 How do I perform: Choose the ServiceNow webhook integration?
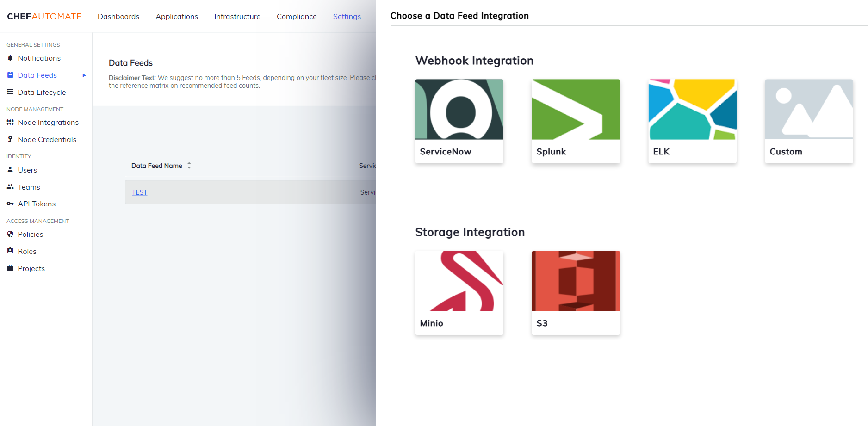[x=459, y=121]
